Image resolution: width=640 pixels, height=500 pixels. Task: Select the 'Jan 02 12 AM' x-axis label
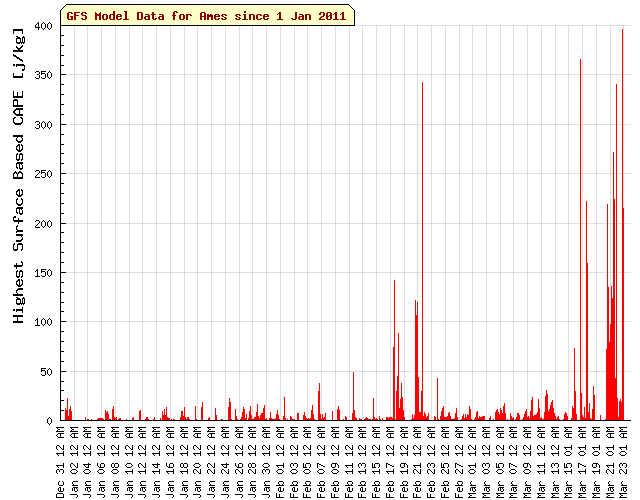click(x=74, y=462)
